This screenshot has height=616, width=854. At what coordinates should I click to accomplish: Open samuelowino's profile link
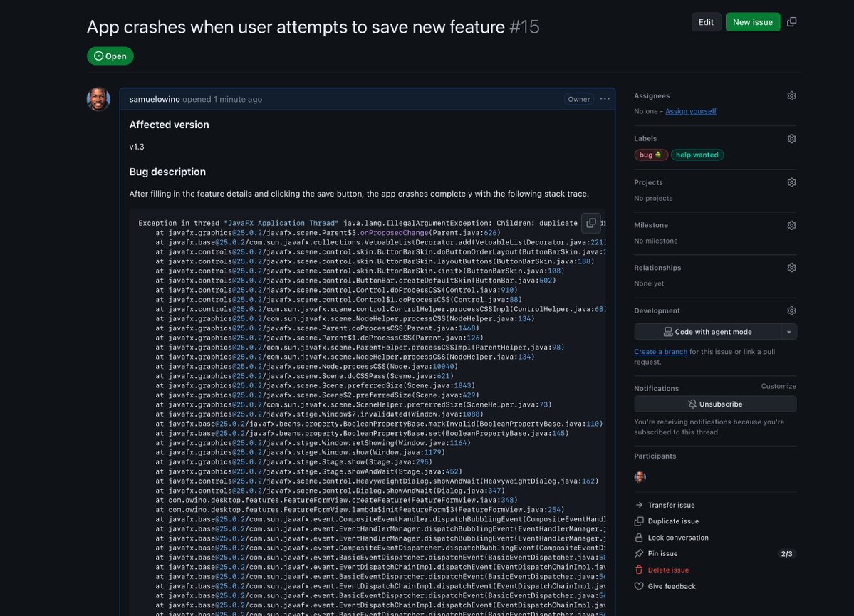coord(154,99)
